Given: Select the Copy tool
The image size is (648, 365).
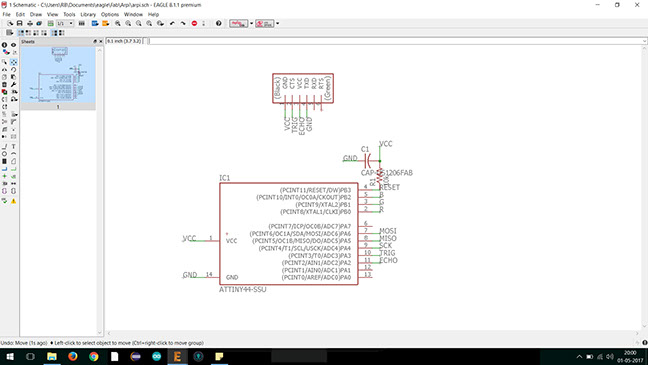Looking at the screenshot, I should click(4, 77).
